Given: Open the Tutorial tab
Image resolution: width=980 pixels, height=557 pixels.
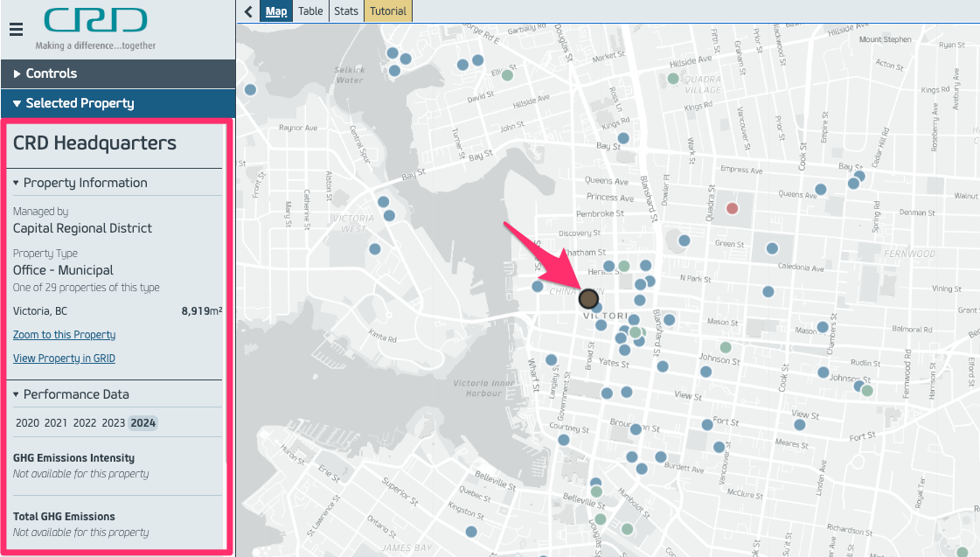Looking at the screenshot, I should (x=387, y=11).
